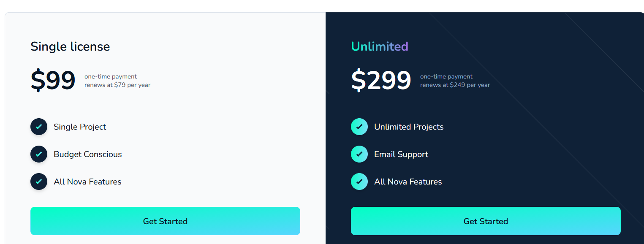Select the gradient Unlimited plan title

(380, 46)
